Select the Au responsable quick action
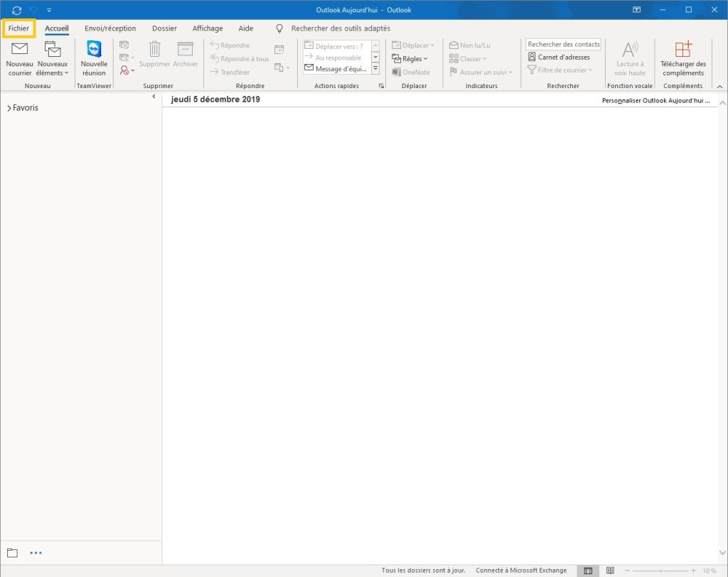 (x=337, y=57)
